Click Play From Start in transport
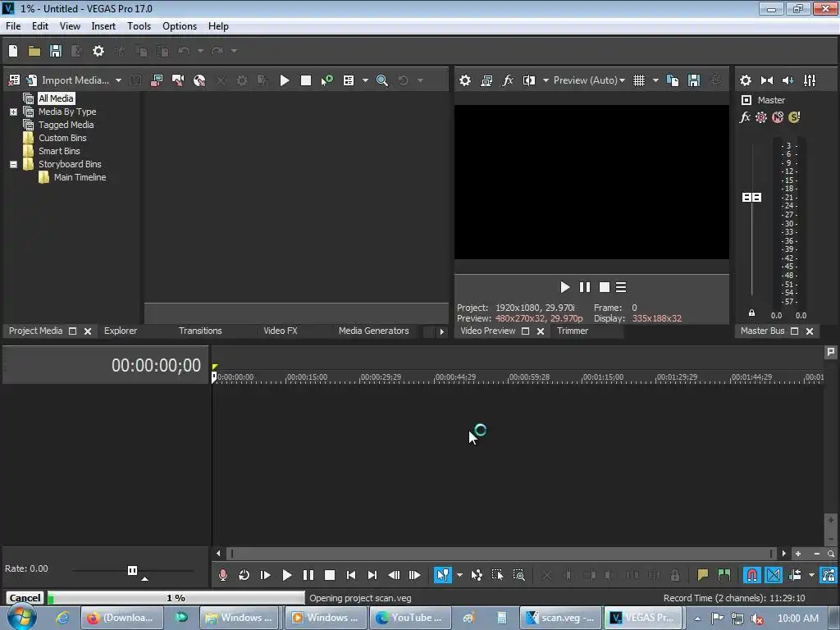Viewport: 840px width, 630px height. [265, 575]
